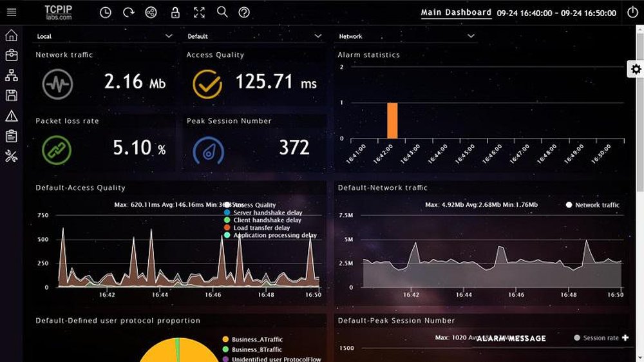Screen dimensions: 644x362
Task: Expand the Network dropdown
Action: click(406, 36)
